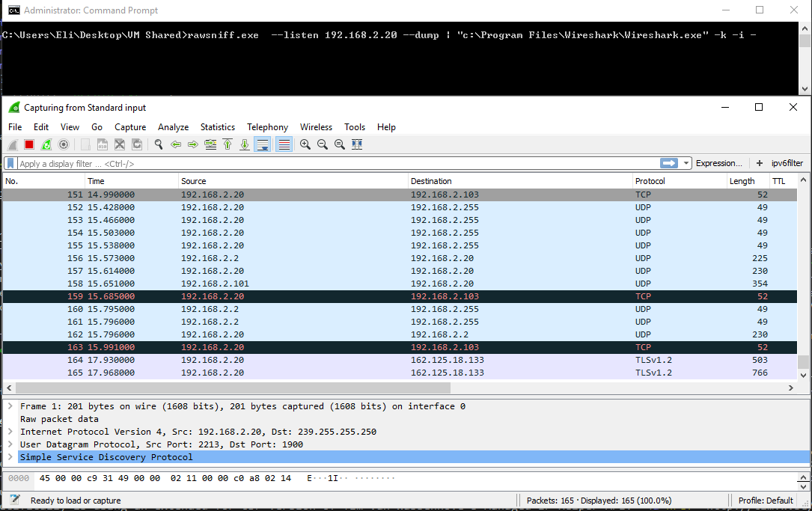The width and height of the screenshot is (812, 511).
Task: Restart the current capture
Action: (x=46, y=145)
